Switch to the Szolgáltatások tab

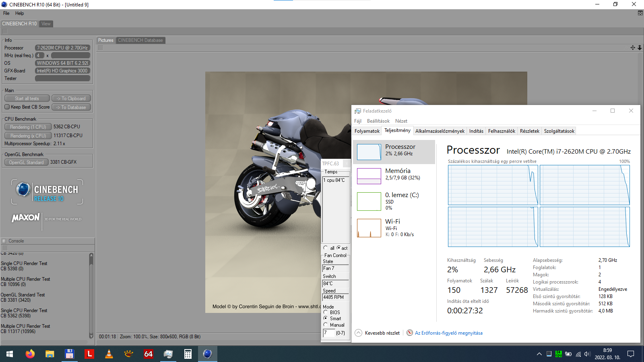[559, 131]
